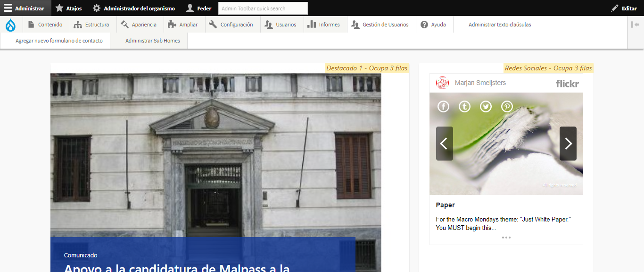Show the next Flickr photo
The image size is (644, 272).
[x=568, y=144]
